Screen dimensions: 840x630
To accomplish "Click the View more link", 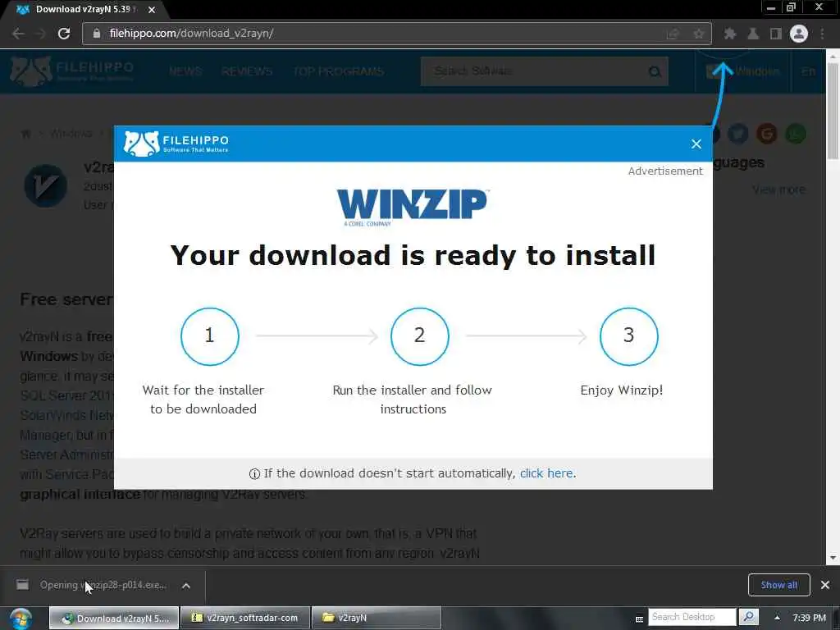I will (778, 189).
